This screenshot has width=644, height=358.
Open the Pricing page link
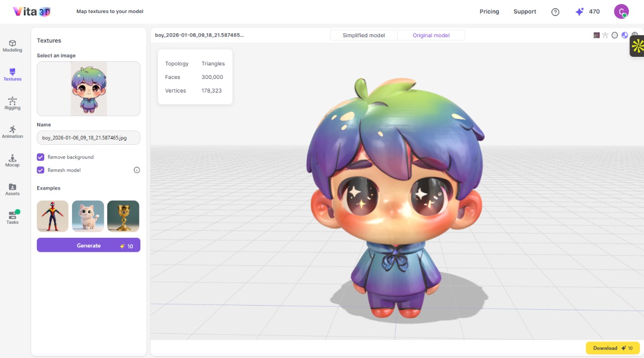tap(489, 12)
